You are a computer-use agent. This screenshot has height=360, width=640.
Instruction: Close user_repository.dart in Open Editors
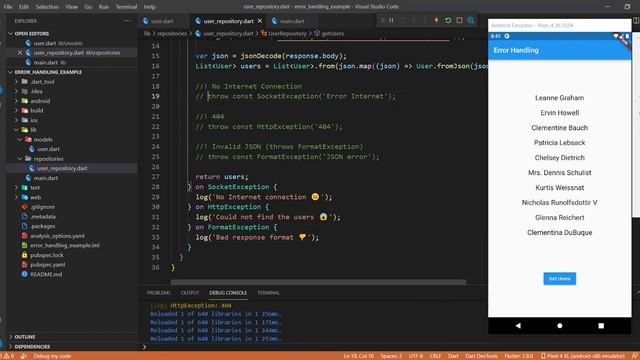[x=20, y=53]
